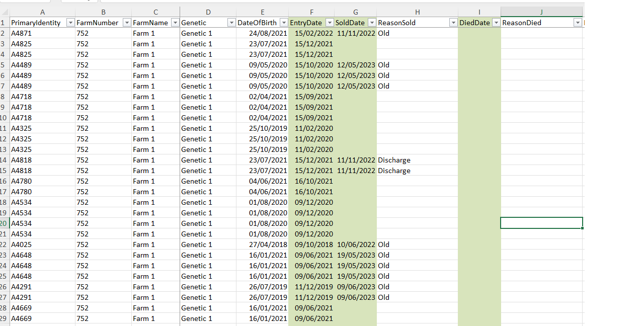
Task: Click the selected empty cell J20
Action: point(541,223)
